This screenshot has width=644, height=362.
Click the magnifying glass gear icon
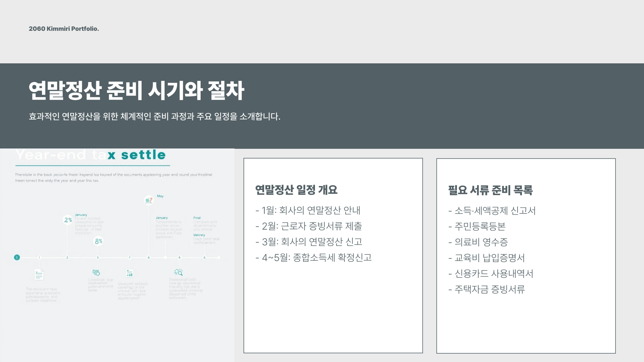[x=178, y=272]
